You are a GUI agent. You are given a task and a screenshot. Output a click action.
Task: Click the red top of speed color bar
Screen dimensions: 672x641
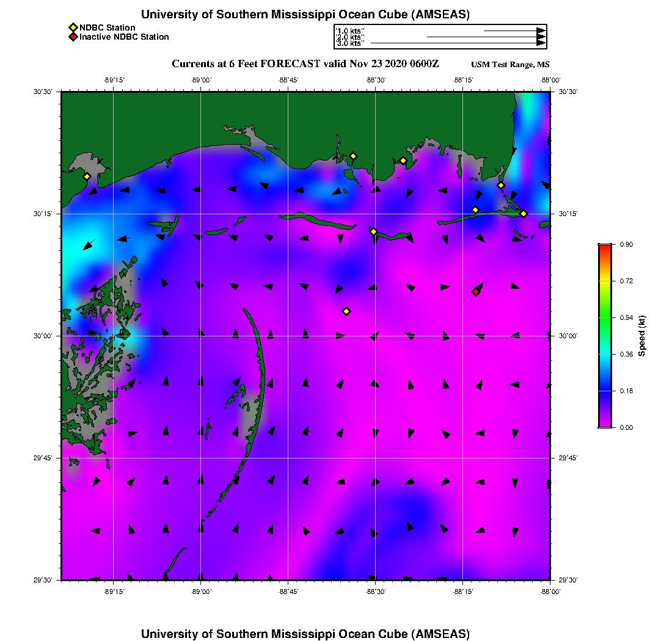click(604, 247)
